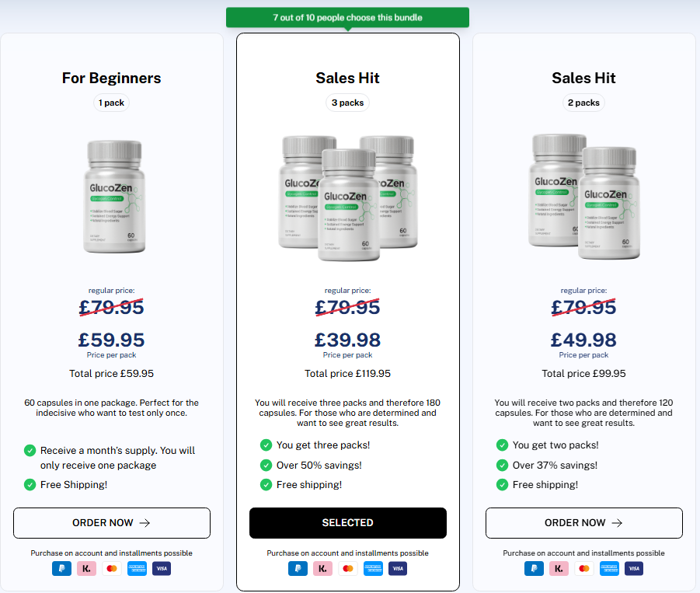Click the '7 out of 10 people' green banner
Screen dimensions: 700x593
point(348,17)
